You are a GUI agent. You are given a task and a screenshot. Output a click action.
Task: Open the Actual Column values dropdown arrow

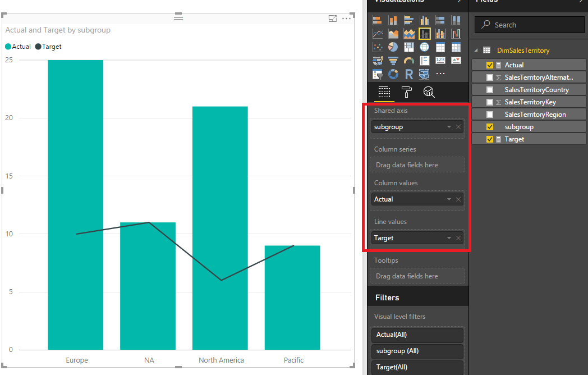coord(449,199)
